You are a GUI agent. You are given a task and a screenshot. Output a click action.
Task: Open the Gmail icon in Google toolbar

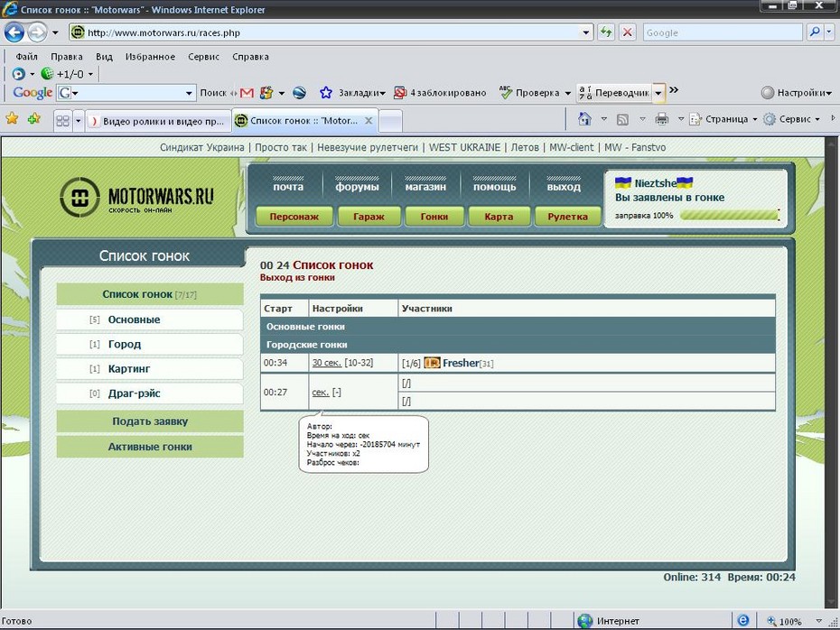point(246,93)
